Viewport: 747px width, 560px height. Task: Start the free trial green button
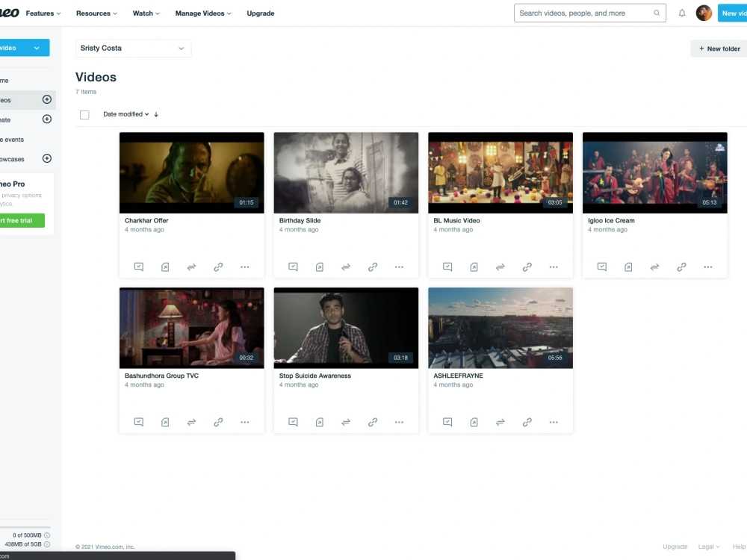click(22, 220)
